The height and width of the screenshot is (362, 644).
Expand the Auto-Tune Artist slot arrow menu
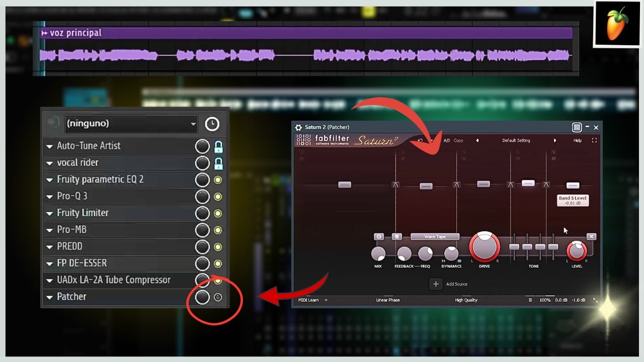pos(49,147)
